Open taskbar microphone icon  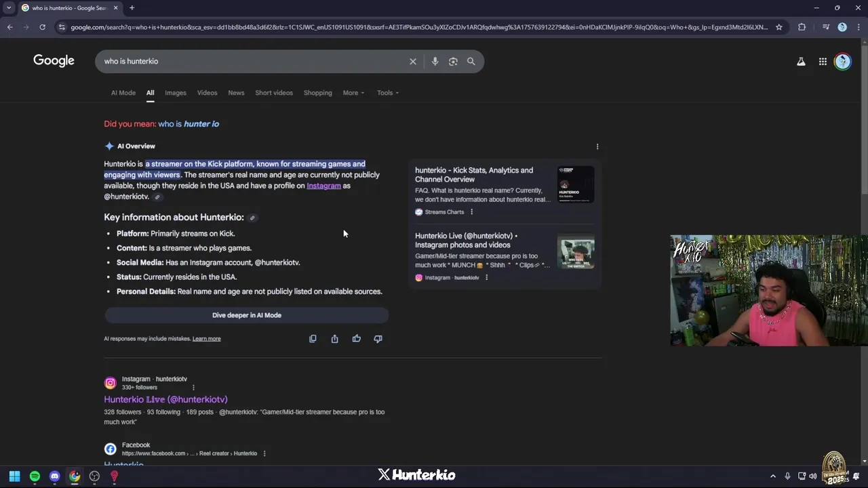coord(787,476)
